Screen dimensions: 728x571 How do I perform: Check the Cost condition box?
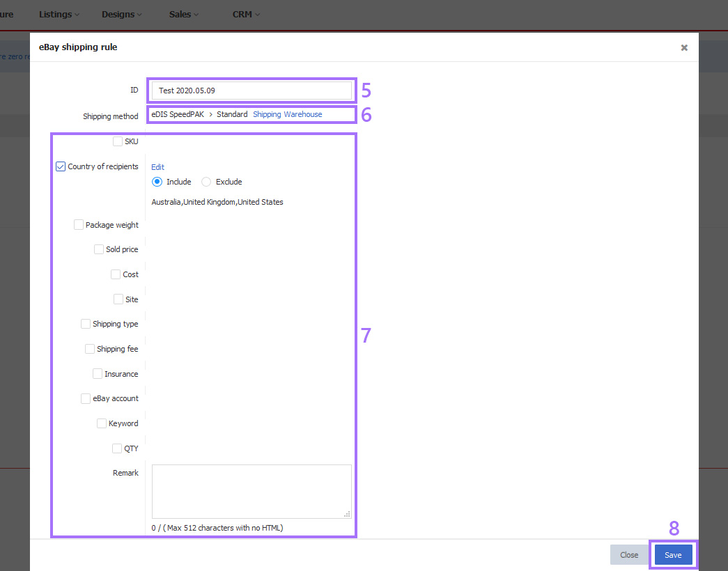[x=116, y=274]
